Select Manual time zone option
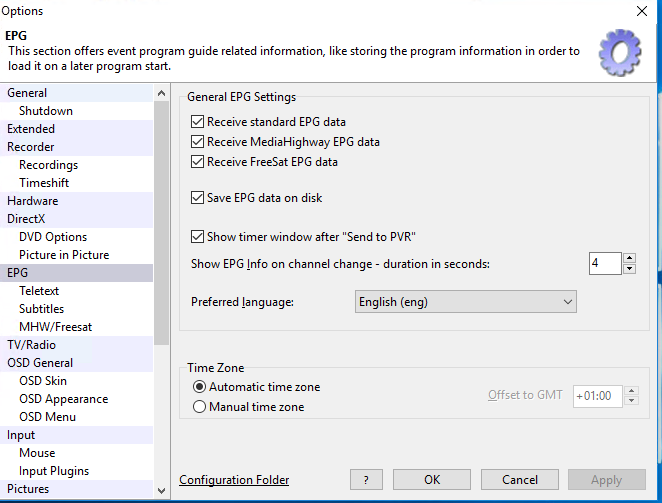Screen dimensions: 662x503 [199, 407]
